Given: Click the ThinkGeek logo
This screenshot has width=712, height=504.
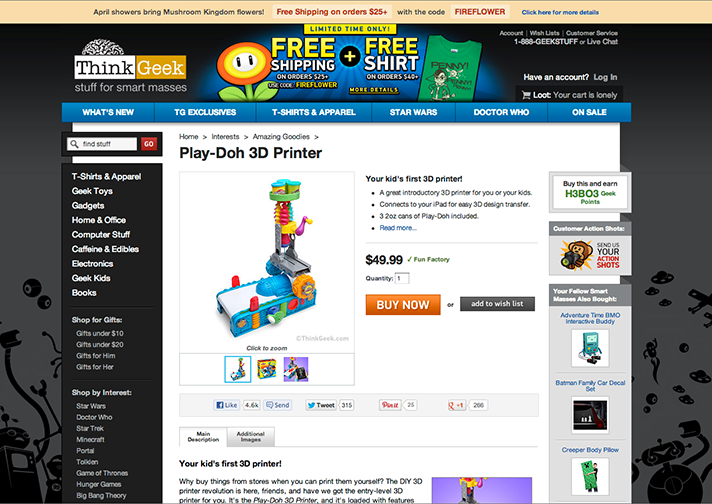Looking at the screenshot, I should 130,66.
